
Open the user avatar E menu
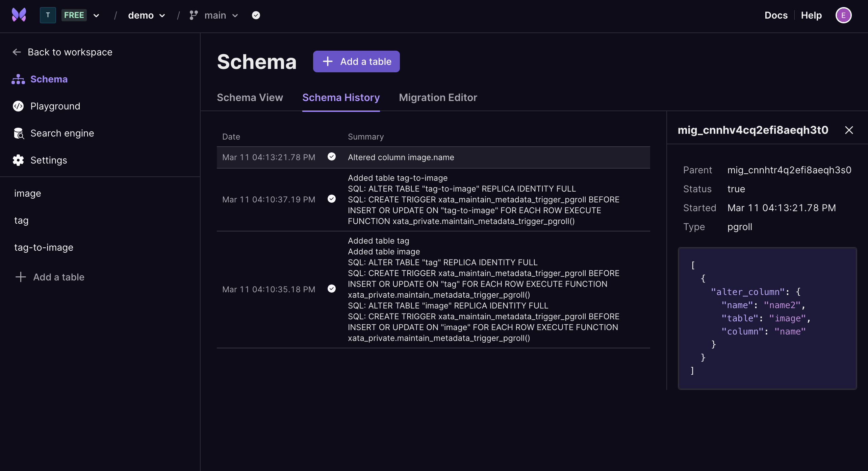tap(843, 15)
